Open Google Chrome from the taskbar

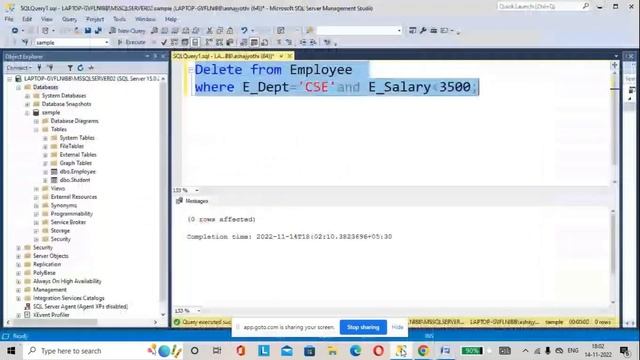(423, 351)
